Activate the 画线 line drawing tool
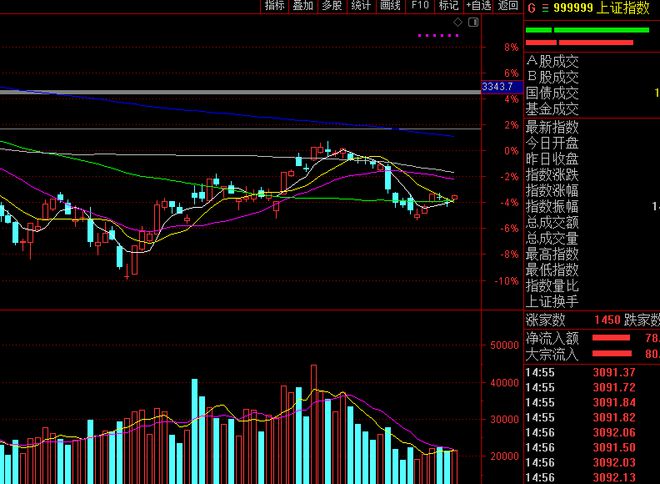The image size is (660, 484). 390,6
